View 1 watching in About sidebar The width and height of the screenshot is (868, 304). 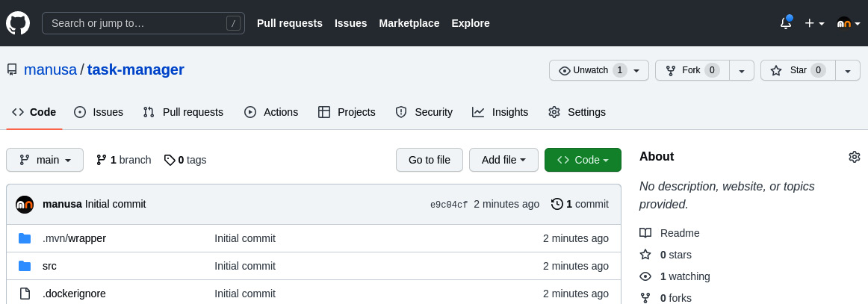[675, 276]
